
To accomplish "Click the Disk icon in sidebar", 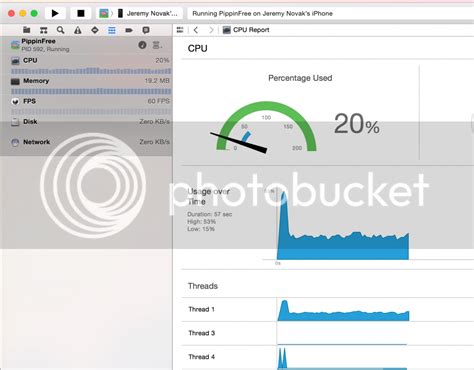I will coord(15,122).
